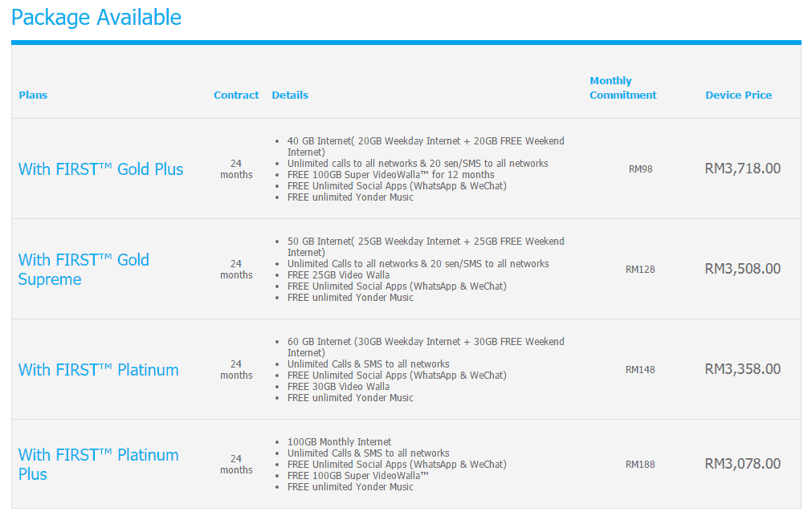Select the RM3,508.00 device price
812x520 pixels.
[x=743, y=269]
